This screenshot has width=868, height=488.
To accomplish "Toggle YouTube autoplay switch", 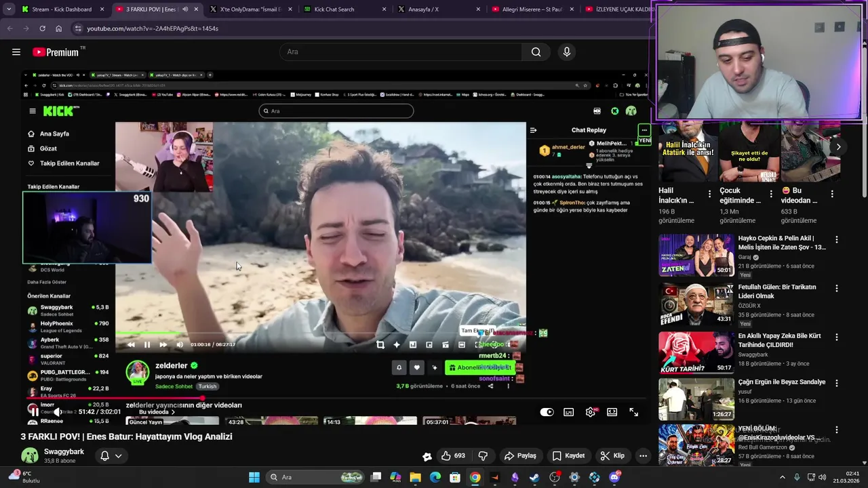I will click(547, 411).
